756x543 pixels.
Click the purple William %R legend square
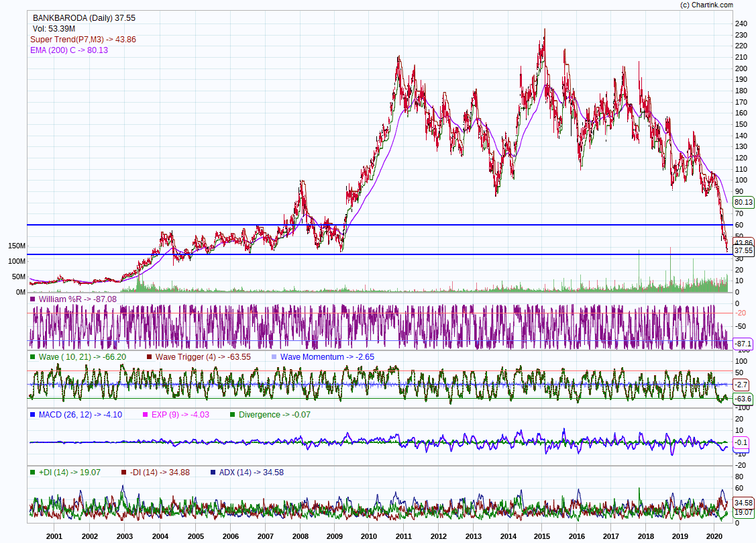33,299
